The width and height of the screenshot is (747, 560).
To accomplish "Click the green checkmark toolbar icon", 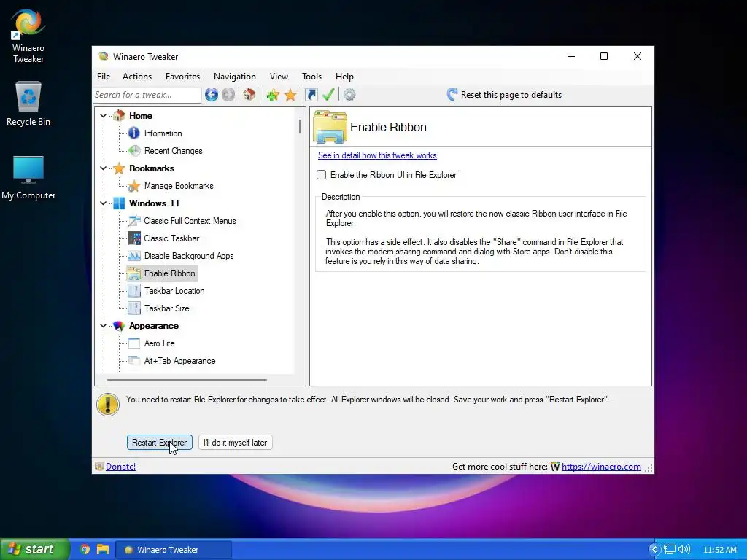I will click(328, 94).
